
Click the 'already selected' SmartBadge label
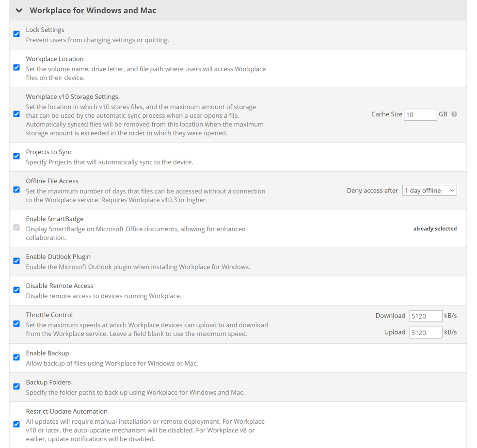pyautogui.click(x=434, y=229)
